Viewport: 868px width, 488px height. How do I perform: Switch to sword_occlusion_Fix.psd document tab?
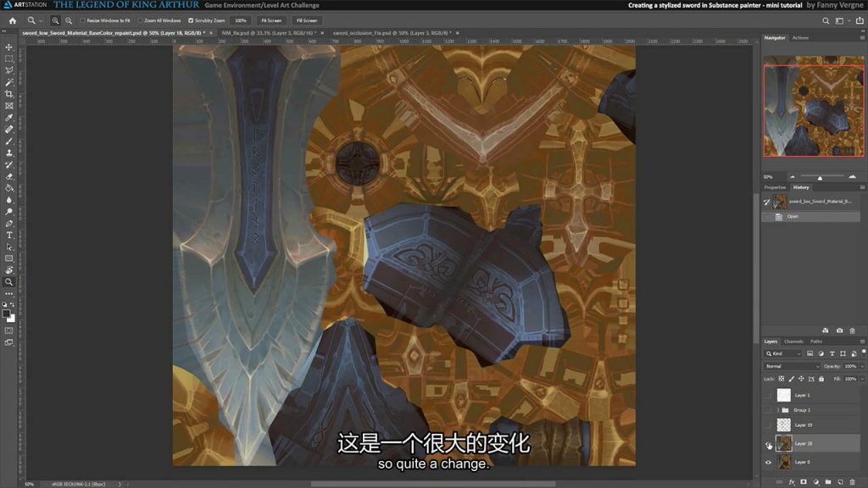click(x=392, y=33)
